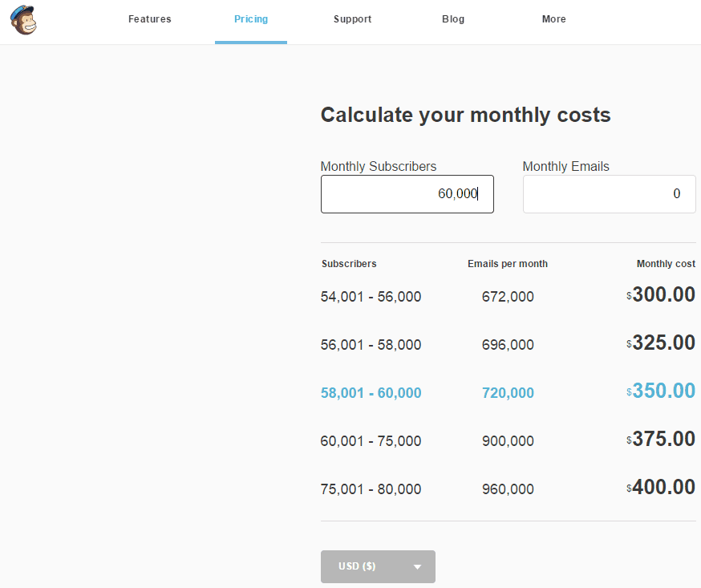
Task: Click the 75,001 - 80,000 subscriber tier
Action: click(x=371, y=489)
